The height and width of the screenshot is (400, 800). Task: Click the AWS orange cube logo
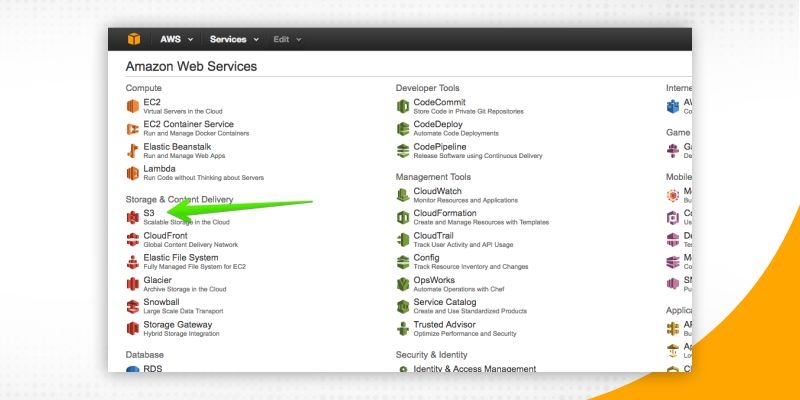[x=134, y=39]
